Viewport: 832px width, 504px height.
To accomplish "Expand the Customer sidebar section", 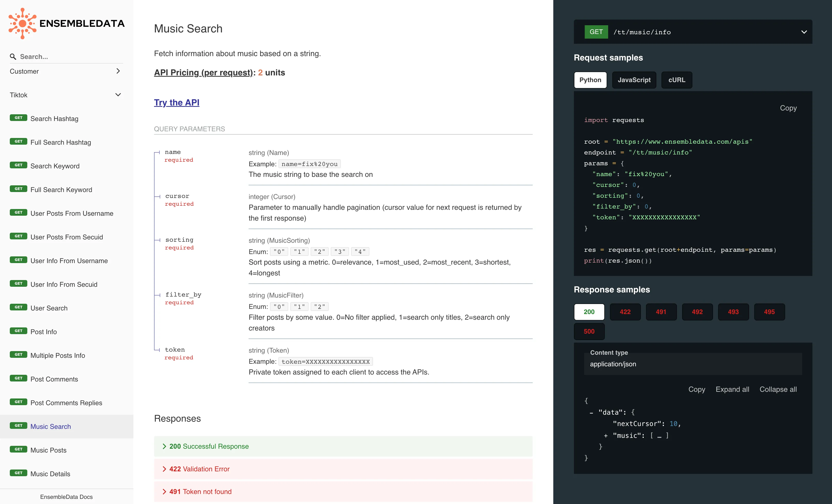I will pyautogui.click(x=66, y=71).
